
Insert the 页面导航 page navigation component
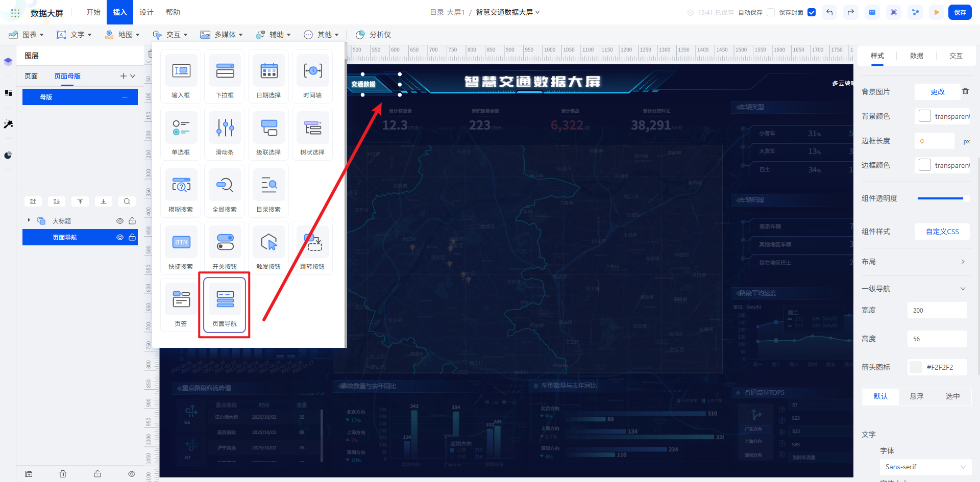point(225,305)
